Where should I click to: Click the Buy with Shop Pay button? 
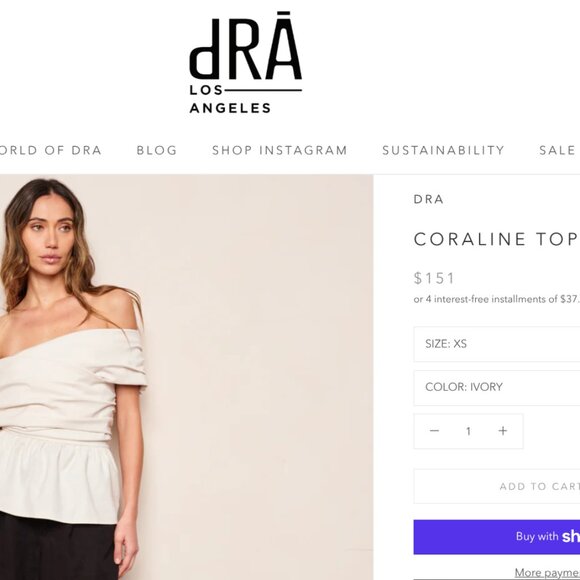click(497, 537)
